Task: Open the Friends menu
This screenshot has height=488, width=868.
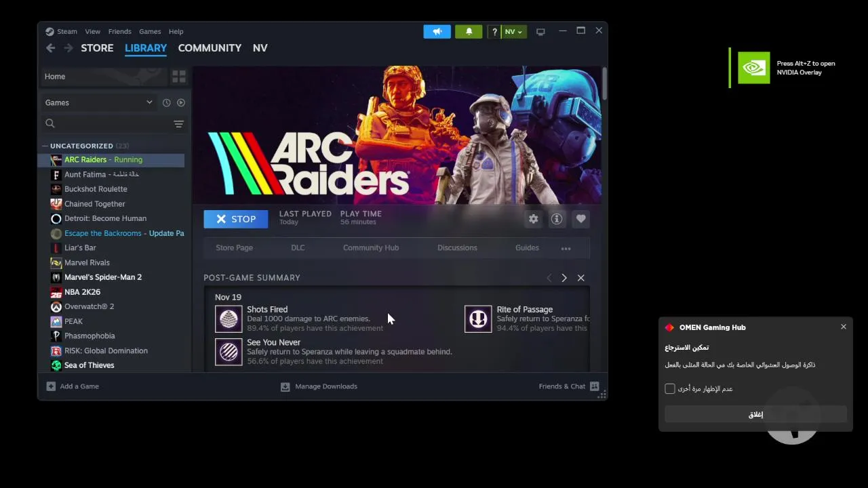Action: tap(120, 32)
